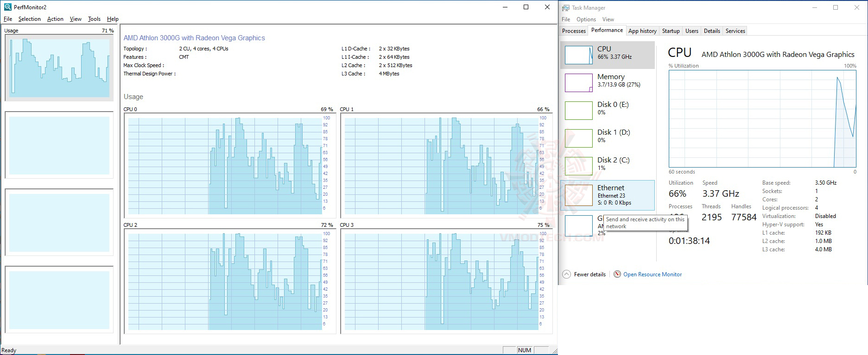
Task: Open the Options menu in Task Manager
Action: (586, 19)
